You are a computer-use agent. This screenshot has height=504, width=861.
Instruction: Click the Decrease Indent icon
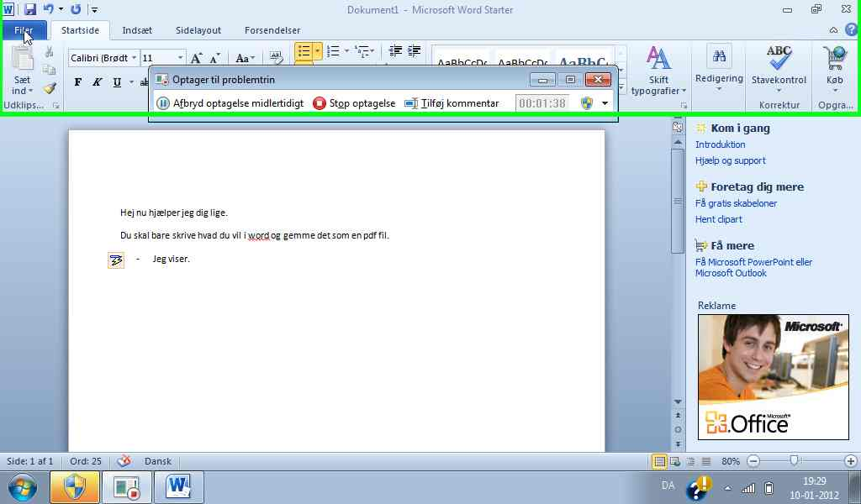pos(395,51)
